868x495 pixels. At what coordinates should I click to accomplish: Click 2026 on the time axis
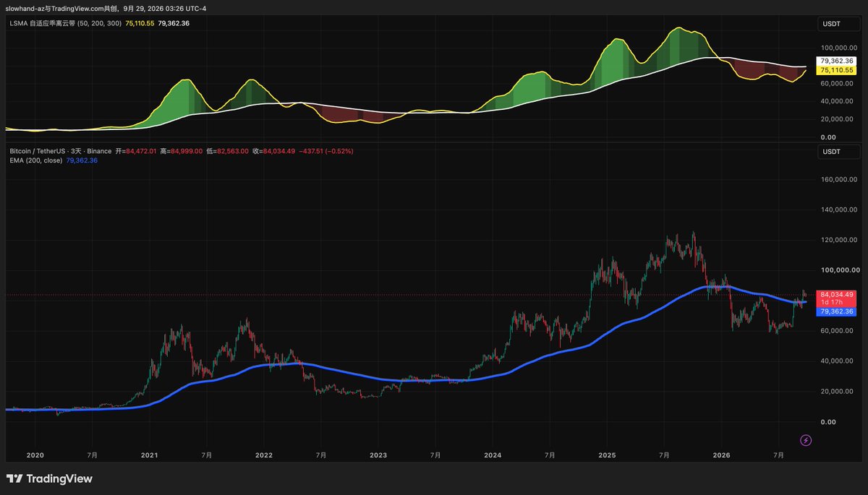[721, 455]
